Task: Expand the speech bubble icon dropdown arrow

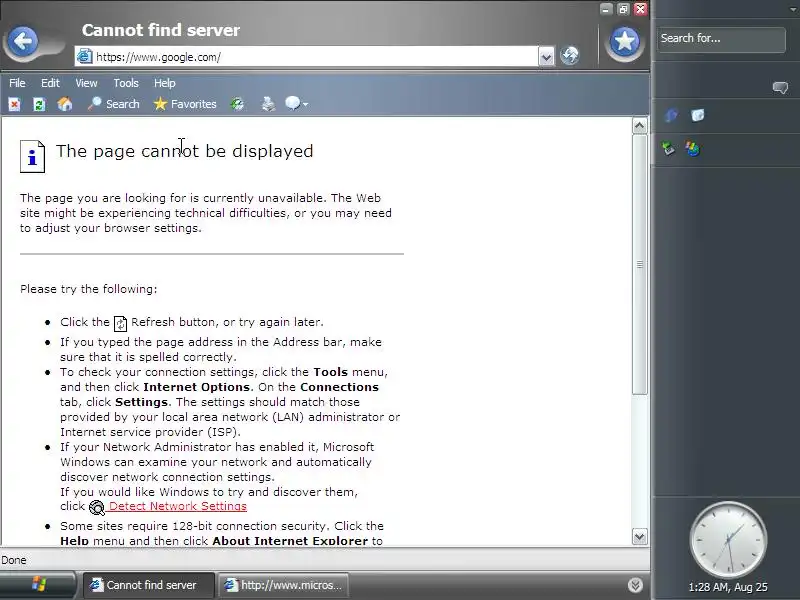Action: pos(305,105)
